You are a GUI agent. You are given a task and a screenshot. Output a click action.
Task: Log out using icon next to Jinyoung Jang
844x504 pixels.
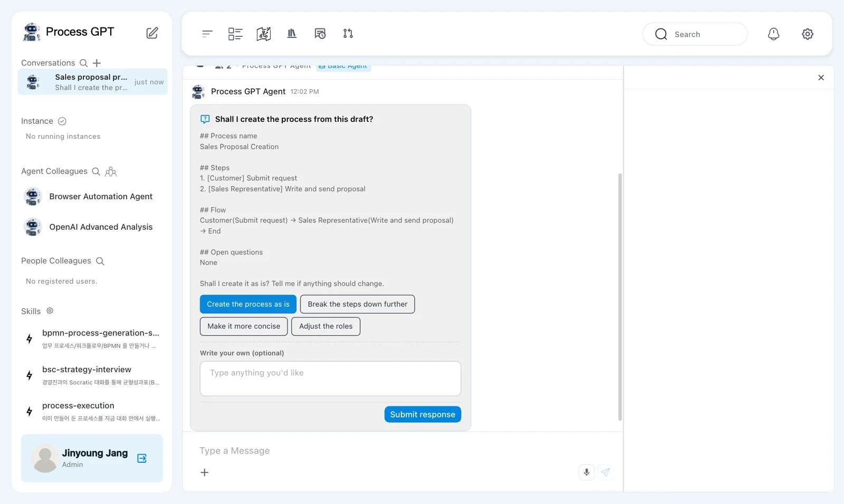pyautogui.click(x=142, y=458)
